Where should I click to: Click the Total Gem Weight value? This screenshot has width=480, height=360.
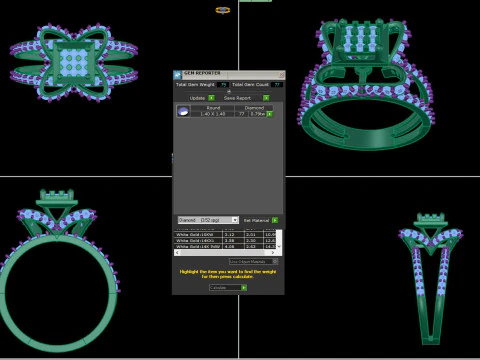point(223,85)
